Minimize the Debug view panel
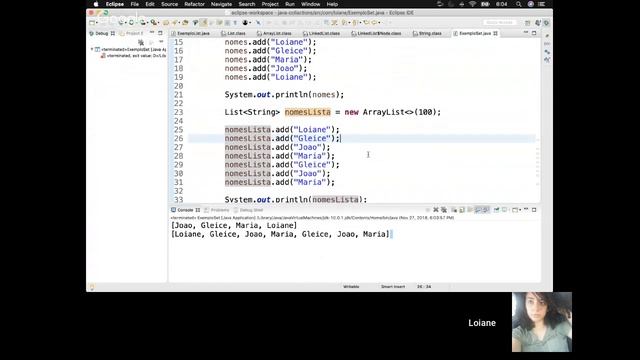 152,33
